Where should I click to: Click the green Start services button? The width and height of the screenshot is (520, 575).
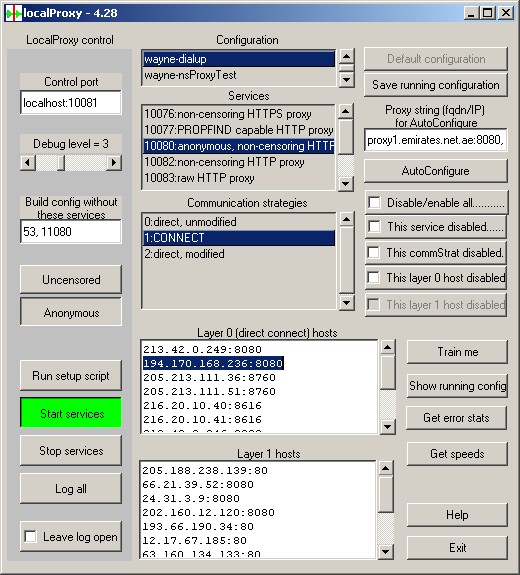tap(71, 414)
